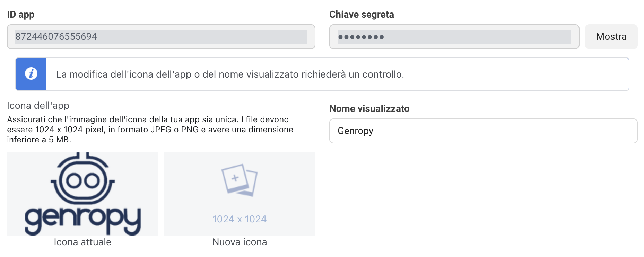Show the secret key with Mostra
644x257 pixels.
611,37
